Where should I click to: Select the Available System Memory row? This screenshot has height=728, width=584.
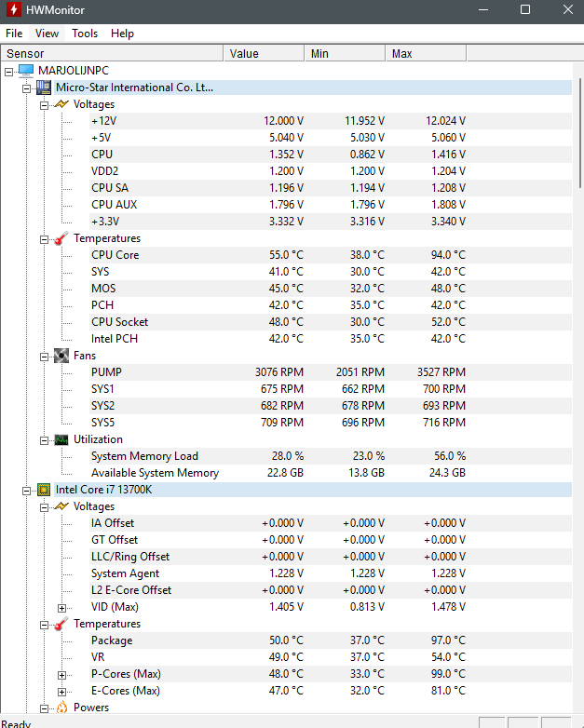pyautogui.click(x=331, y=473)
